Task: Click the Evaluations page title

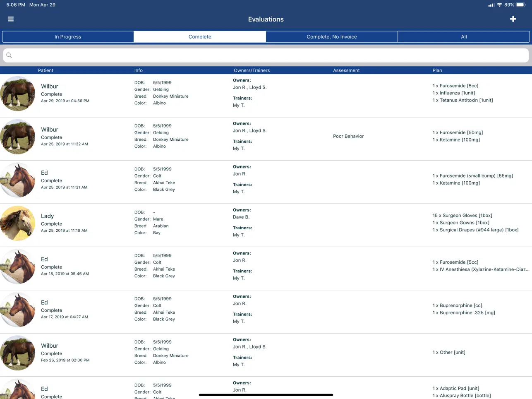Action: pos(266,19)
